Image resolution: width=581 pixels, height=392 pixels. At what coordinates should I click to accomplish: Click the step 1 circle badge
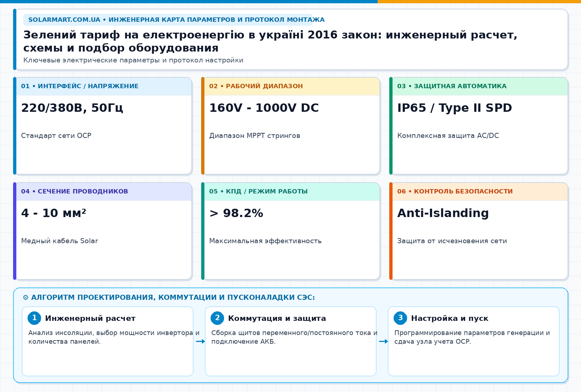pyautogui.click(x=34, y=318)
